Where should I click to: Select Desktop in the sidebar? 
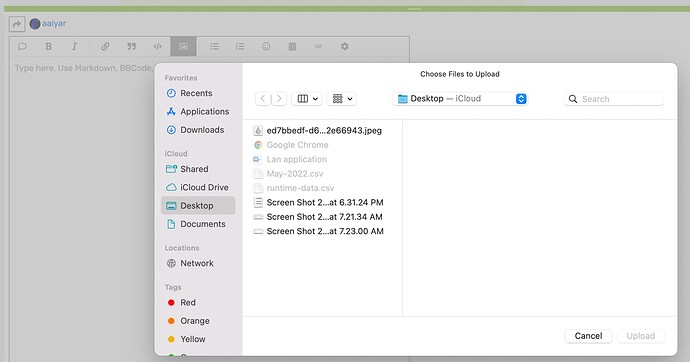pyautogui.click(x=198, y=206)
